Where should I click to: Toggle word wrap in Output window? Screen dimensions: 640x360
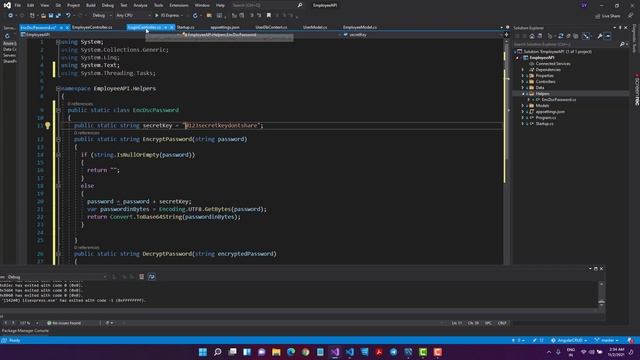pyautogui.click(x=151, y=277)
